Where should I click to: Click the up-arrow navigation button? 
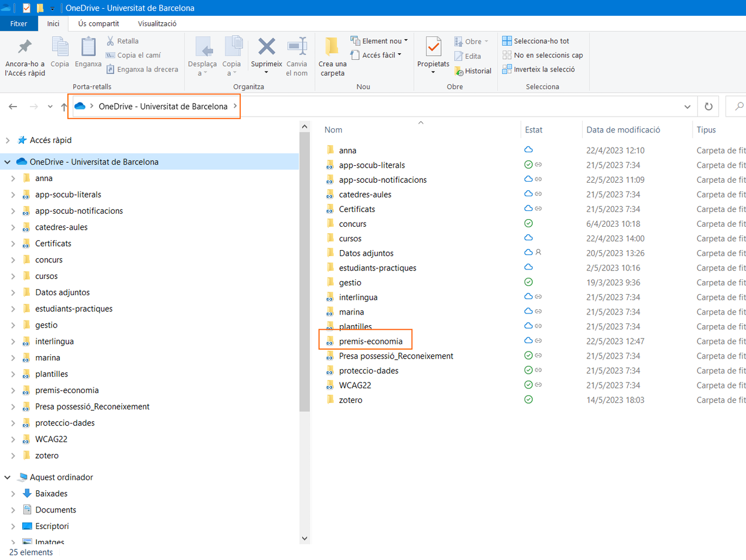64,107
